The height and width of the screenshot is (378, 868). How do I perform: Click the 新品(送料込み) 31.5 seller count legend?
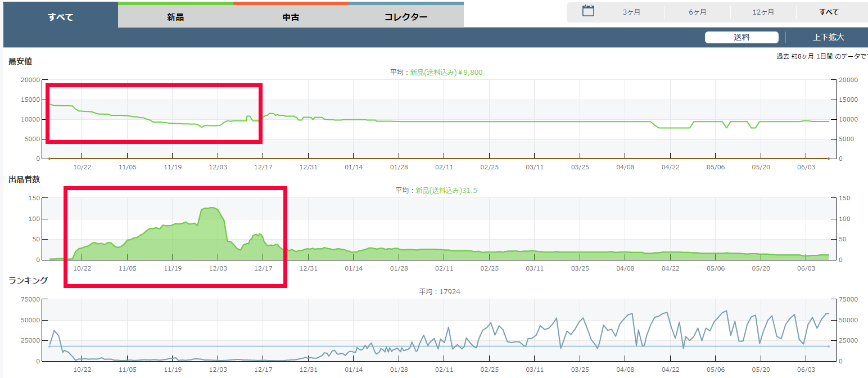pos(446,191)
